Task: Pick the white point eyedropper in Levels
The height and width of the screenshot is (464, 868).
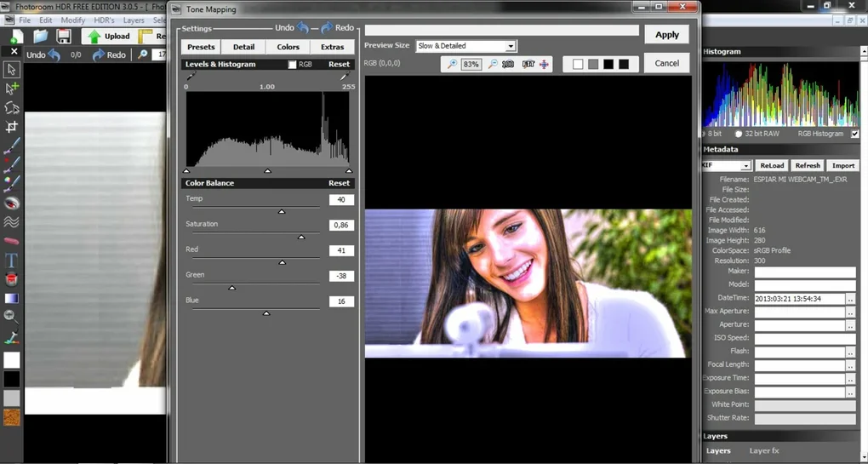Action: (346, 76)
